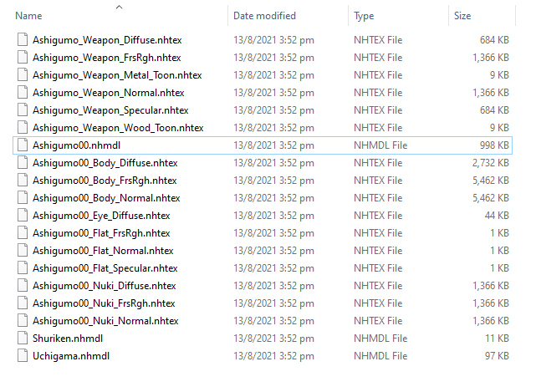Screen dimensions: 541x392
Task: Click the file icon of Ashigumo00_Flat_FrsRgh.nhtex
Action: [23, 233]
